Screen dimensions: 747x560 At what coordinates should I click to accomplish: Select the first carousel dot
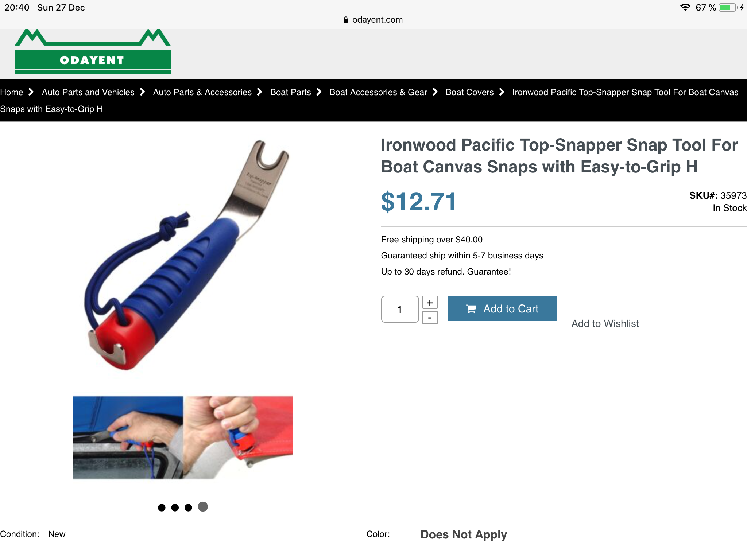(x=162, y=507)
